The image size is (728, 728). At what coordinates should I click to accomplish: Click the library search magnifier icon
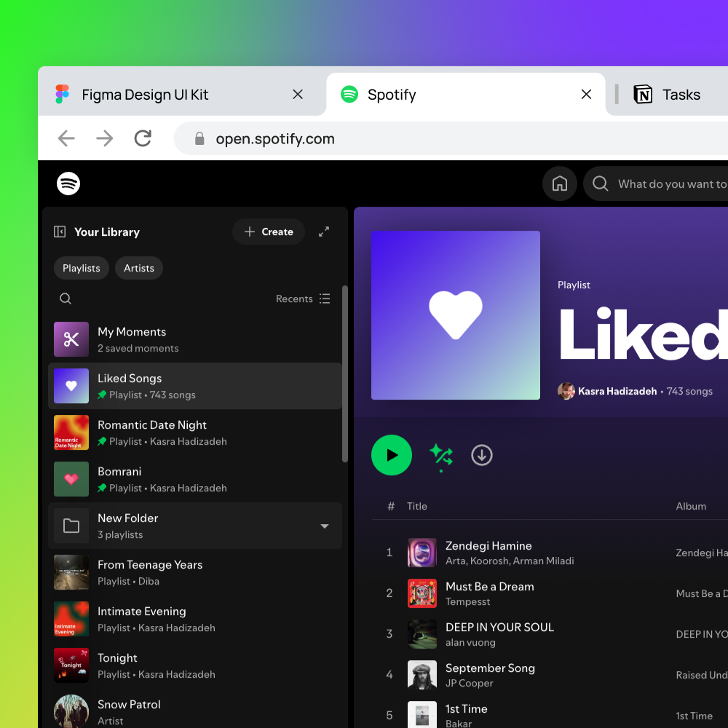(x=66, y=298)
